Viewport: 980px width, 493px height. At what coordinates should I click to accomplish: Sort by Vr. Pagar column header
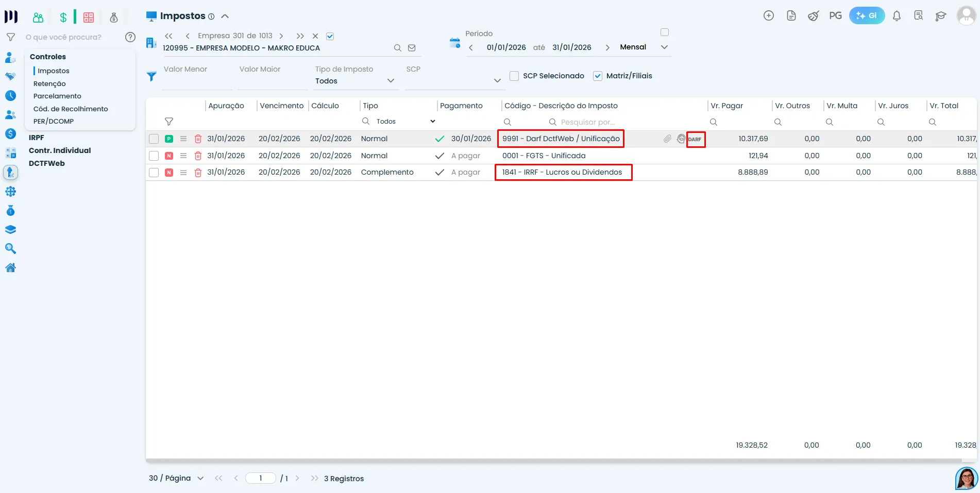(x=727, y=106)
